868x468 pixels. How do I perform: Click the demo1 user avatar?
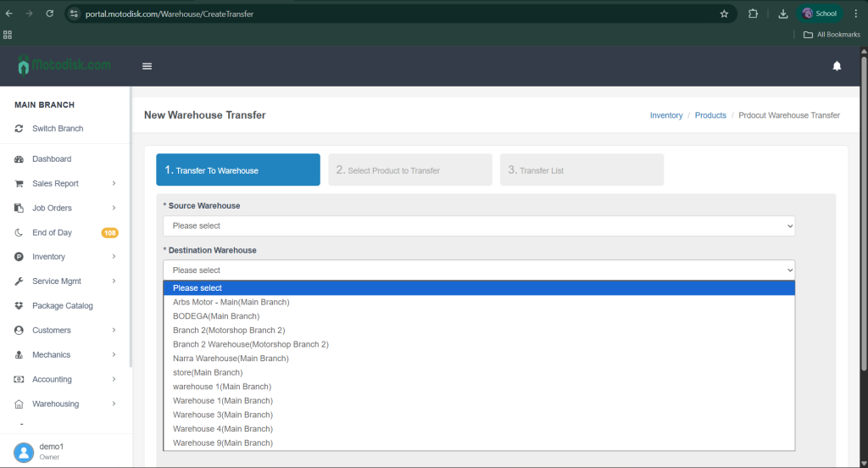coord(24,451)
